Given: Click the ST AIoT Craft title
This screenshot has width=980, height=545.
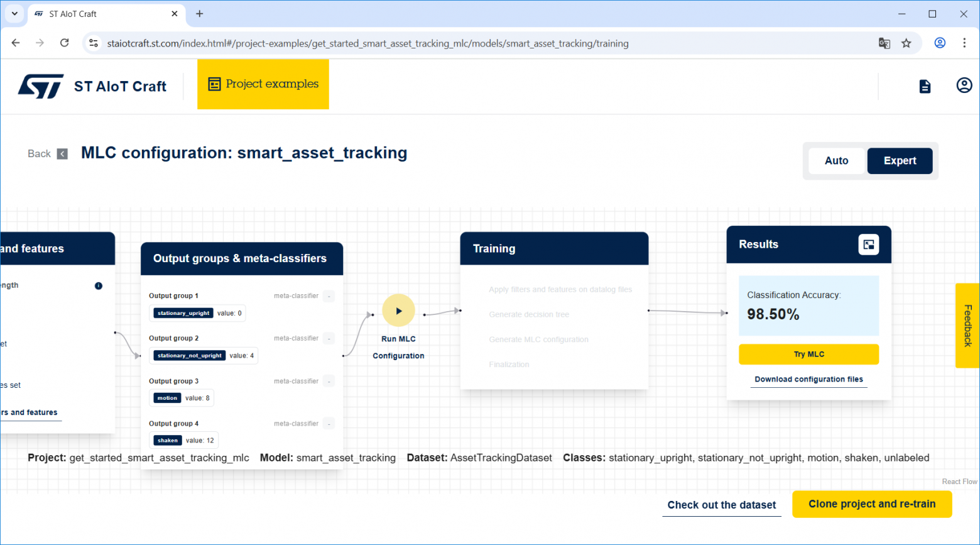Looking at the screenshot, I should click(x=120, y=87).
